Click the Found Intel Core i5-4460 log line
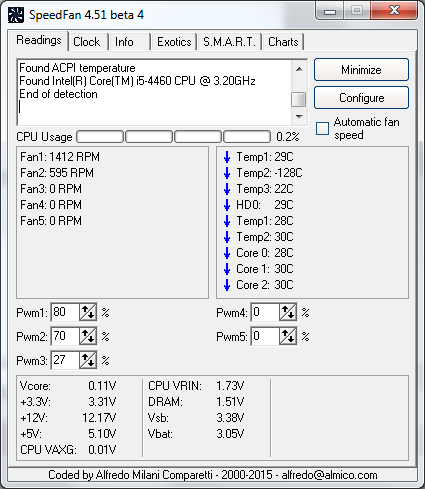The image size is (425, 489). pyautogui.click(x=137, y=81)
